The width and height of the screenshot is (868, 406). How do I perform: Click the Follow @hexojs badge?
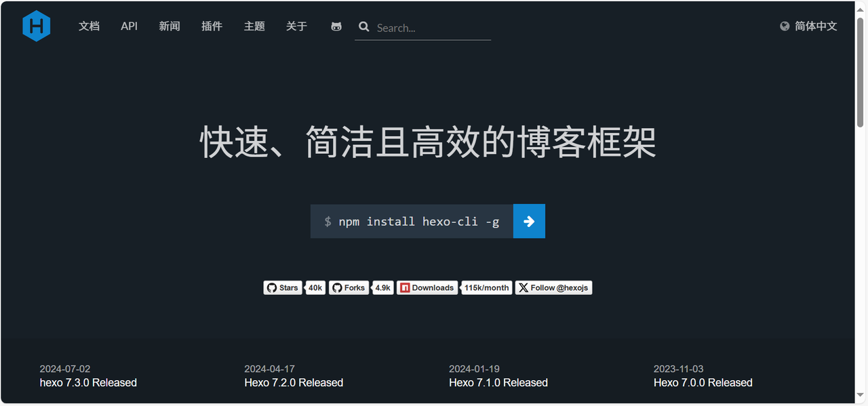(x=553, y=288)
